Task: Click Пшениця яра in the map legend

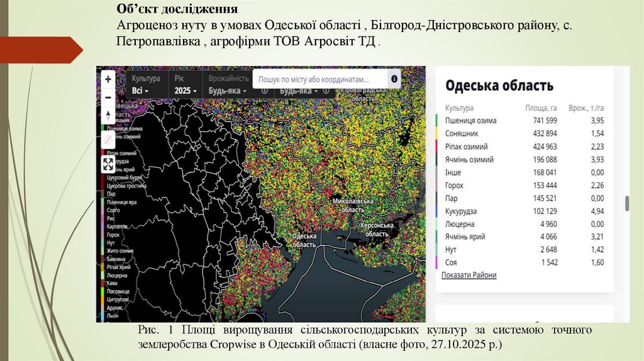Action: click(x=121, y=202)
